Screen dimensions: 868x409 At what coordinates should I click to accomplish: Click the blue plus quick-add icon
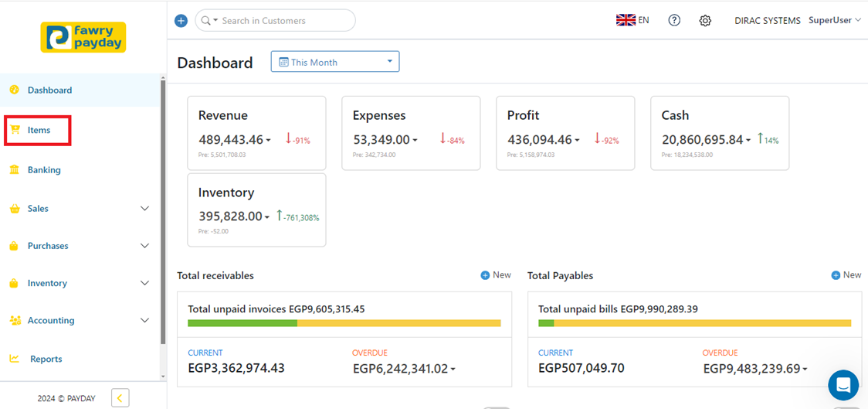181,21
